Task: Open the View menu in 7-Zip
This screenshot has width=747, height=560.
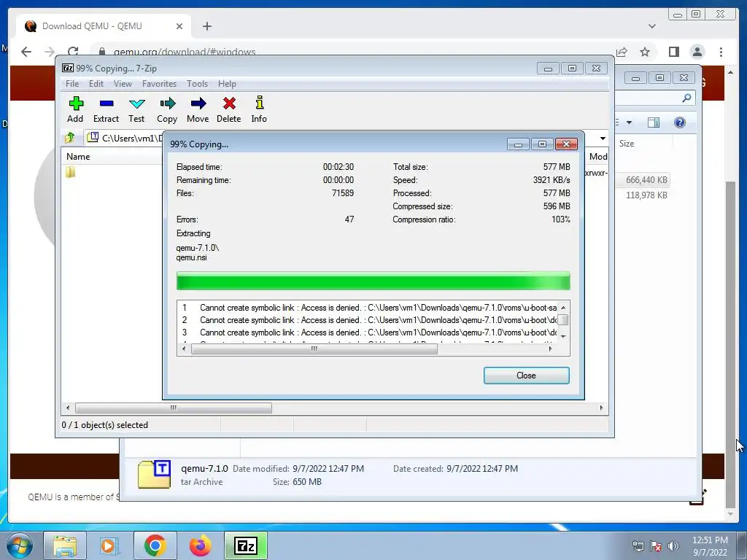Action: click(123, 84)
